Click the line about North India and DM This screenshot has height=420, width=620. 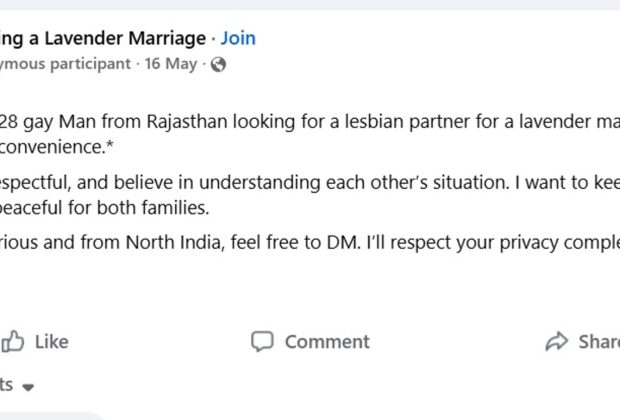(310, 242)
